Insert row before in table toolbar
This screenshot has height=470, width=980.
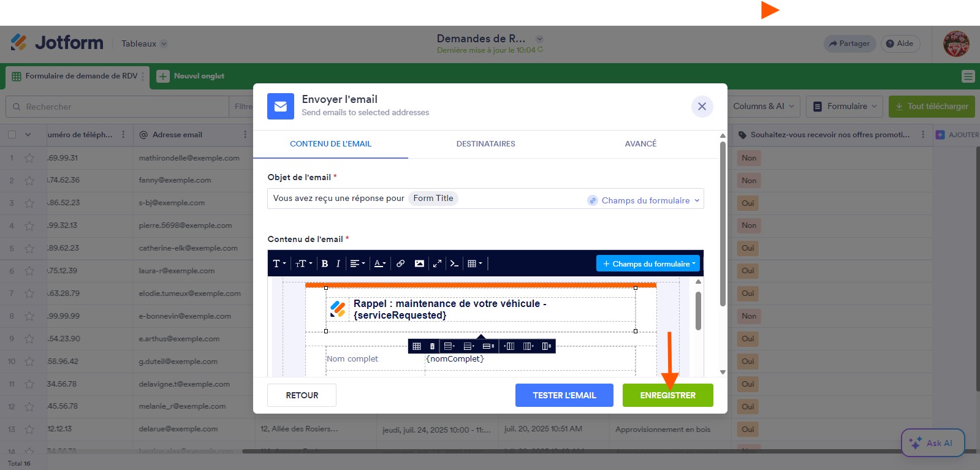pos(449,346)
